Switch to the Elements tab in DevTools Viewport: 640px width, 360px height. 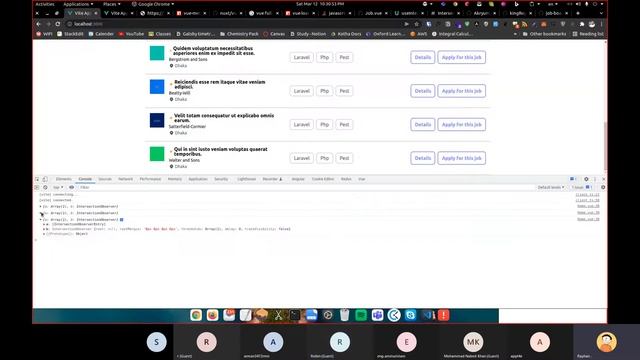[64, 179]
